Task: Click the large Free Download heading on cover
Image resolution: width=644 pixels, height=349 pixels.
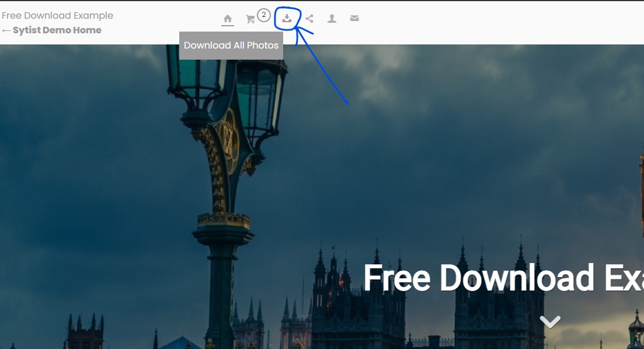Action: pos(503,278)
